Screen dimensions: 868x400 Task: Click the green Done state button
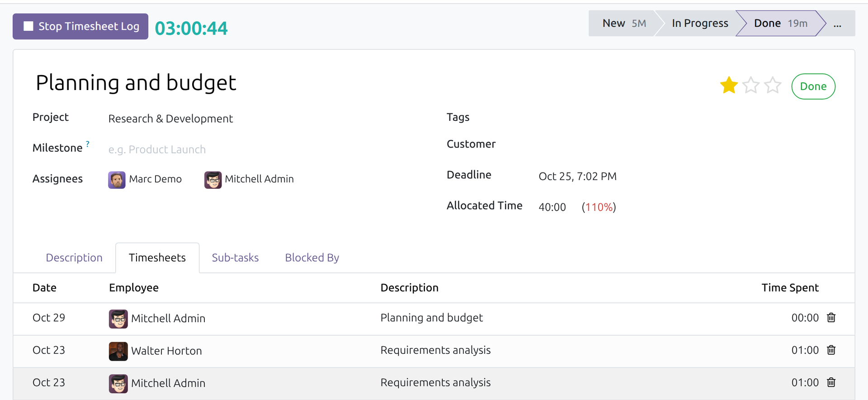(x=813, y=86)
